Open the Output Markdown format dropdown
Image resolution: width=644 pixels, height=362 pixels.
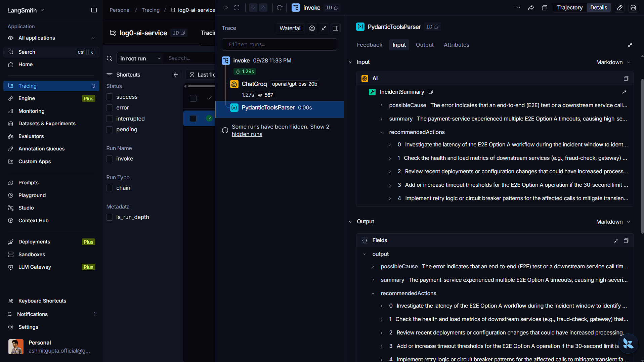[x=613, y=222]
